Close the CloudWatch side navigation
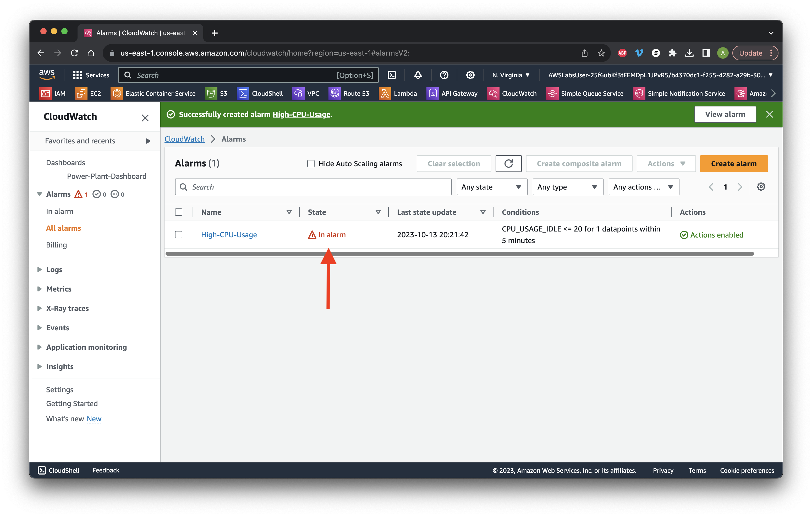This screenshot has width=812, height=517. click(x=145, y=118)
